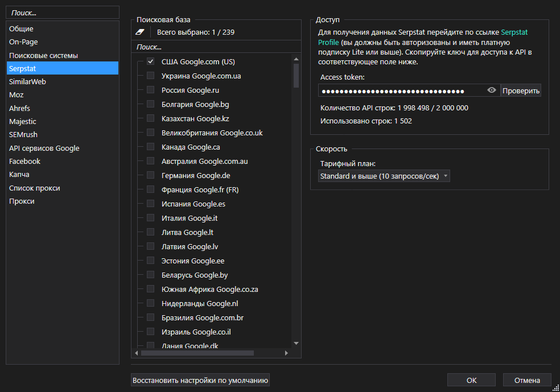Image resolution: width=560 pixels, height=392 pixels.
Task: Confirm settings with OK button
Action: (471, 380)
